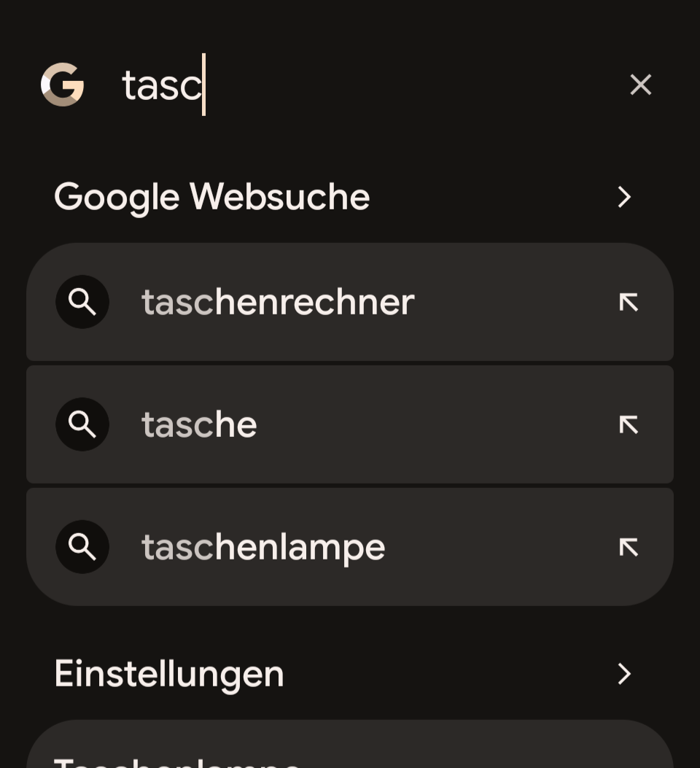Click the search field containing "tasc"
This screenshot has width=700, height=768.
click(365, 85)
